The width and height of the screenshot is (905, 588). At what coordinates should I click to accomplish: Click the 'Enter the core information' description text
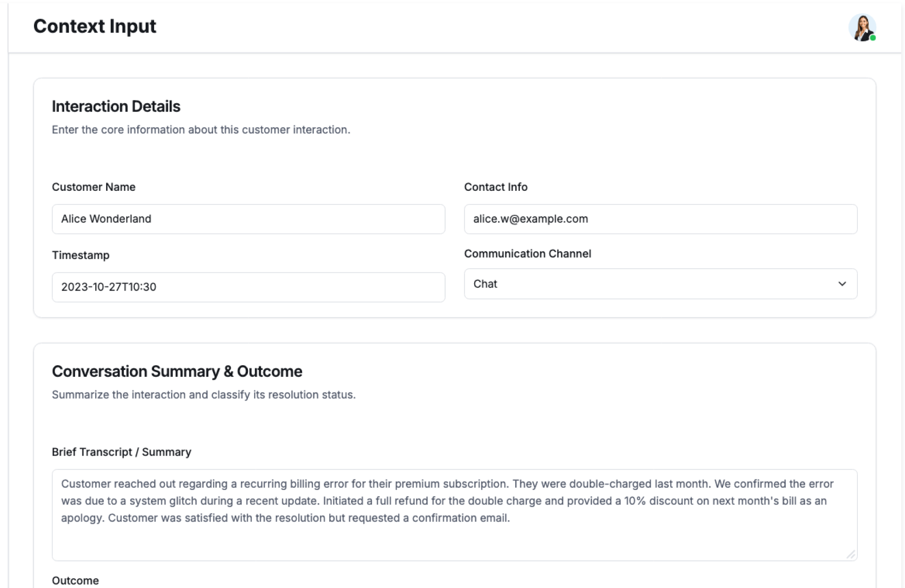coord(201,130)
